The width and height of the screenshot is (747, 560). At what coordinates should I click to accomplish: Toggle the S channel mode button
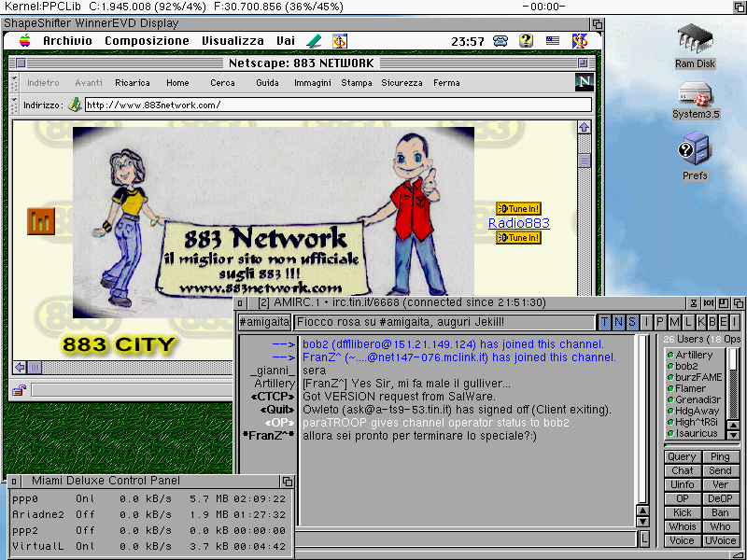tap(632, 322)
